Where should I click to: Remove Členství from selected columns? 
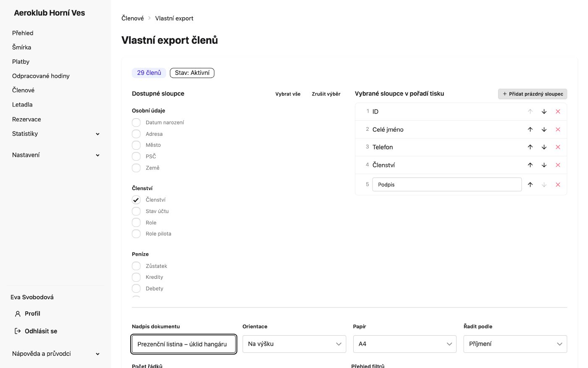[558, 165]
